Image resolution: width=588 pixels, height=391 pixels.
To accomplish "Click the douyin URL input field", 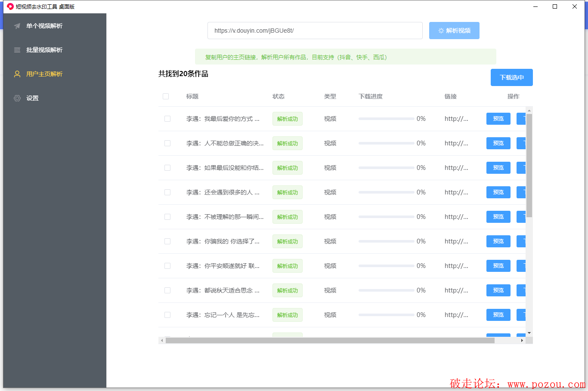I will pyautogui.click(x=315, y=31).
